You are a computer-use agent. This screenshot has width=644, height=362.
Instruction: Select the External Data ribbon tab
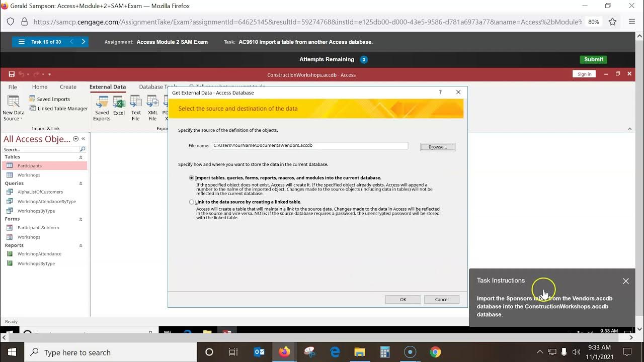(108, 87)
